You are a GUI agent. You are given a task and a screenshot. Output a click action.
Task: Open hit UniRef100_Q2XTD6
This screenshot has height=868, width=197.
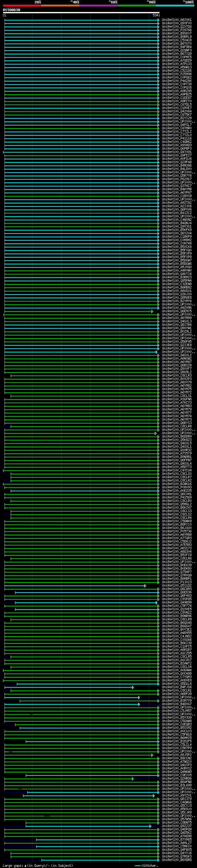(176, 26)
